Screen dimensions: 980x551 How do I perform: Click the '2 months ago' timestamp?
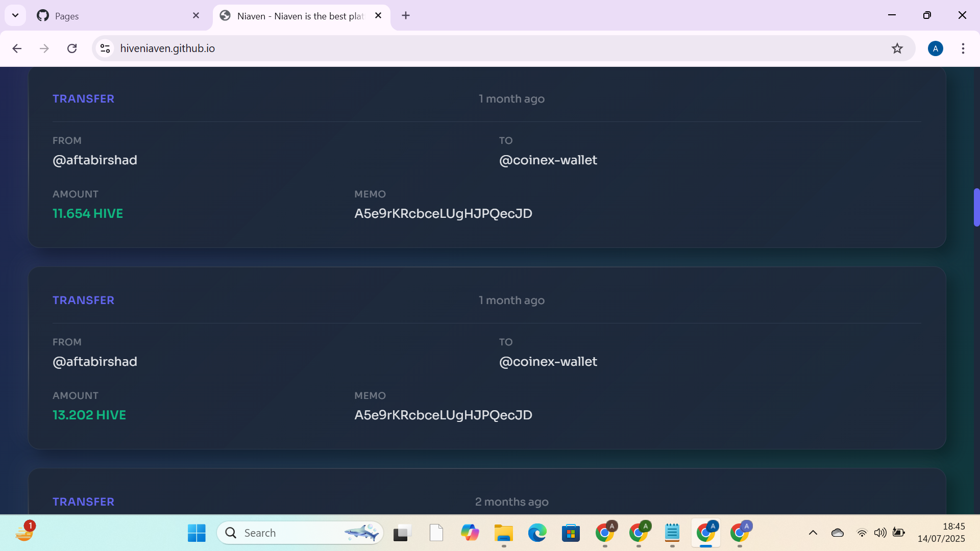(x=512, y=502)
